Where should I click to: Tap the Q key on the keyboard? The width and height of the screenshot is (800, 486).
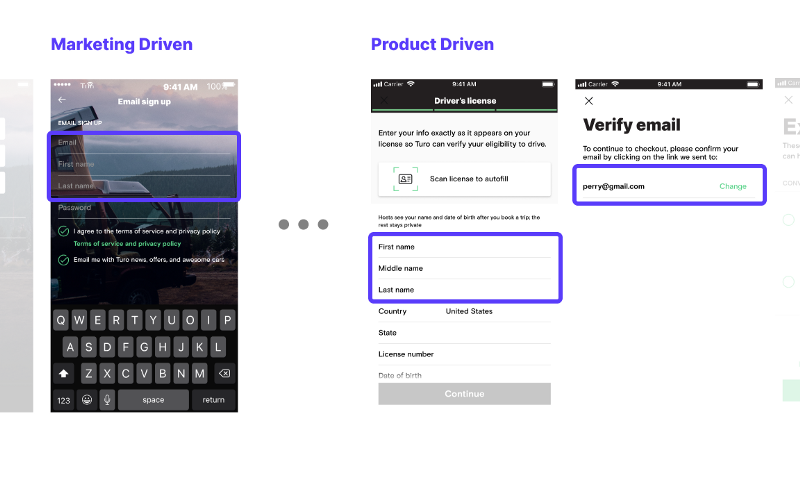tap(61, 320)
